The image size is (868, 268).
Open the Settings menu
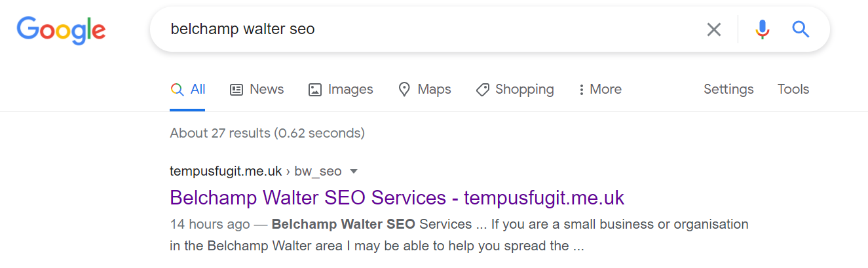[x=728, y=89]
